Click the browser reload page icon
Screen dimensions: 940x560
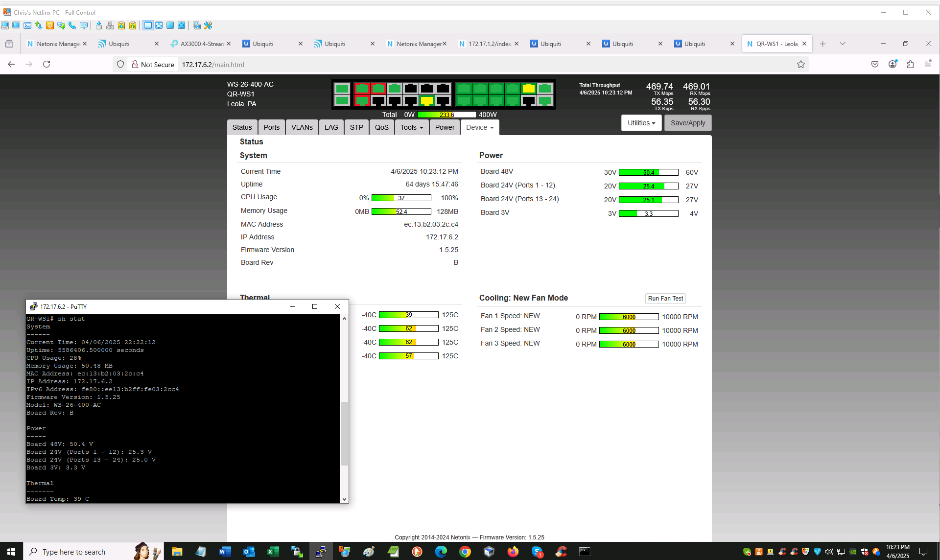click(x=47, y=64)
